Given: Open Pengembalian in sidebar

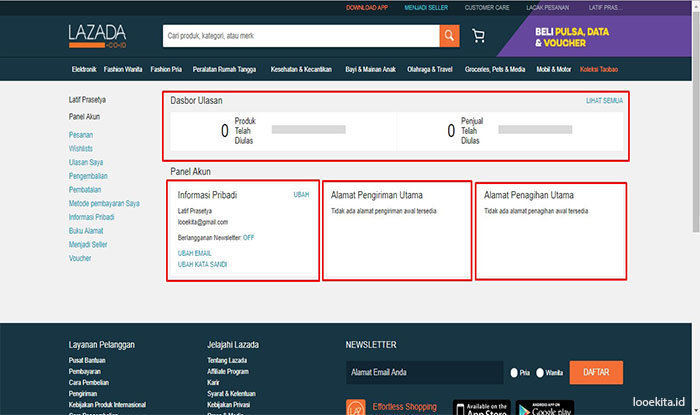Looking at the screenshot, I should click(88, 176).
